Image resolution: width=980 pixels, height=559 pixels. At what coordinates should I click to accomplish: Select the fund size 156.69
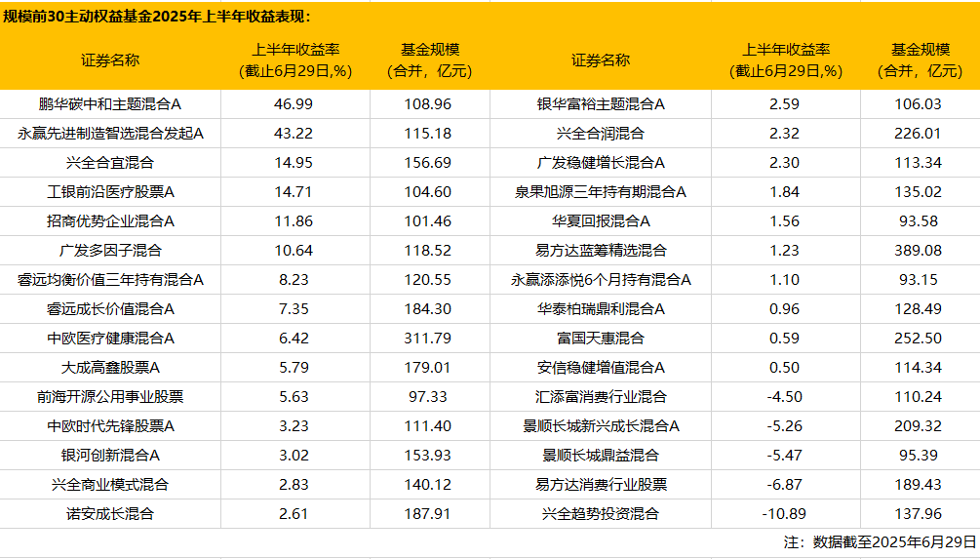pyautogui.click(x=427, y=163)
